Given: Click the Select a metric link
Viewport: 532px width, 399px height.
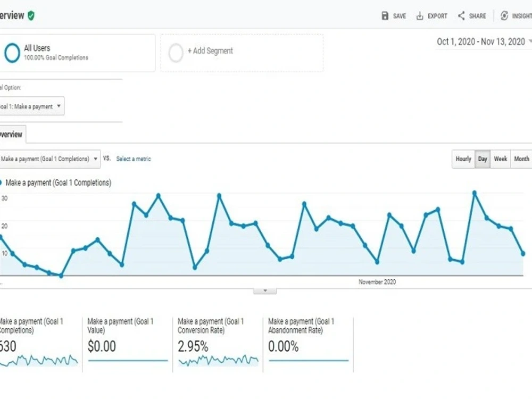Looking at the screenshot, I should tap(134, 159).
